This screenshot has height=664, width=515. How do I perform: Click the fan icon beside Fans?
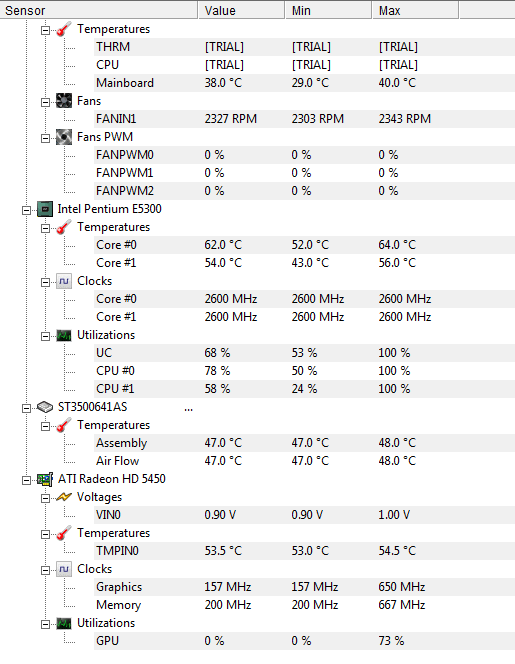(x=64, y=101)
